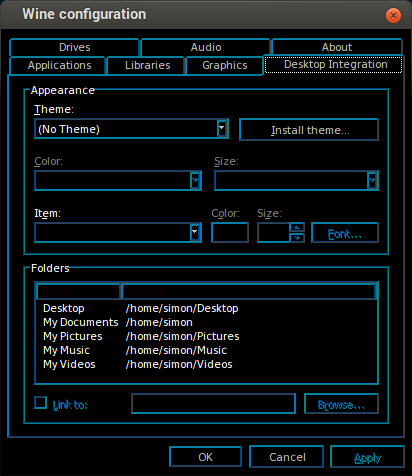Select the My Documents folder row
The height and width of the screenshot is (476, 412).
(206, 322)
